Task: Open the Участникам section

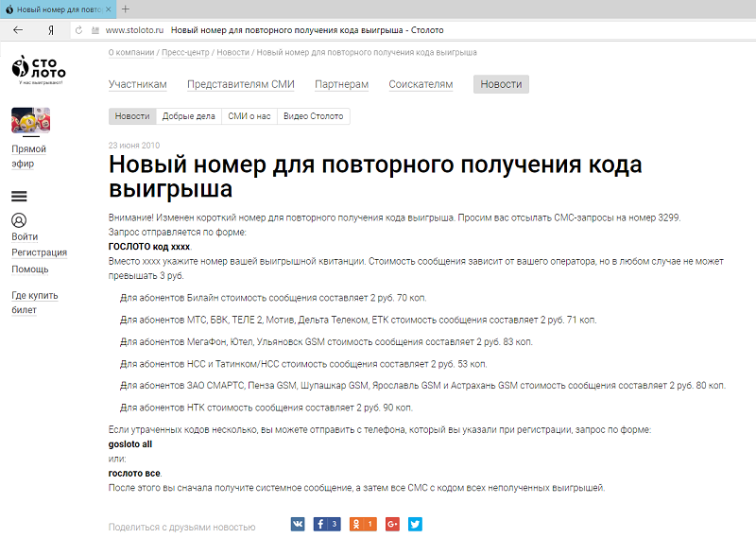Action: 137,84
